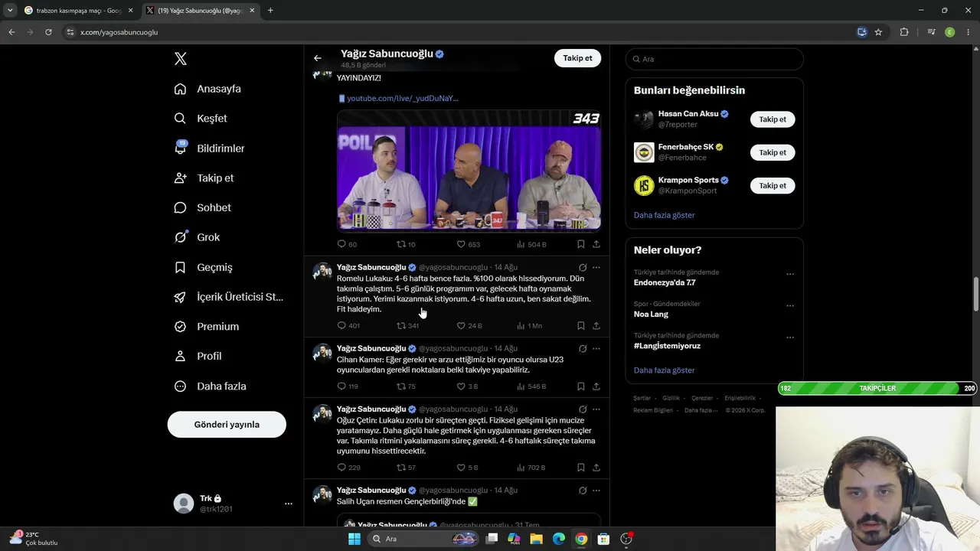Open the Windows Start menu
This screenshot has height=551, width=980.
(354, 539)
